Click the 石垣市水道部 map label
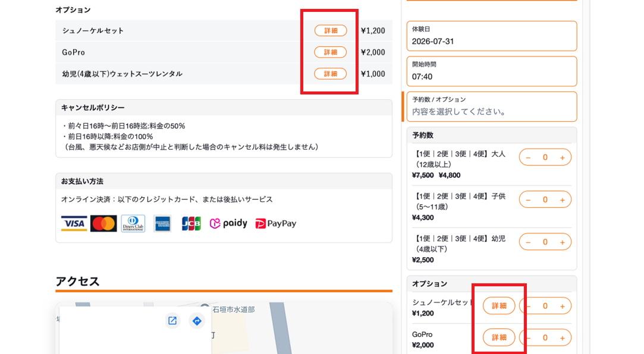This screenshot has height=354, width=644. 233,309
